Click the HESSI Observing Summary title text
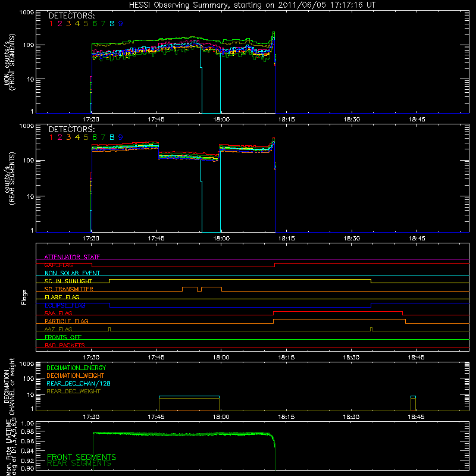Screen dimensions: 476x476 tap(252, 5)
